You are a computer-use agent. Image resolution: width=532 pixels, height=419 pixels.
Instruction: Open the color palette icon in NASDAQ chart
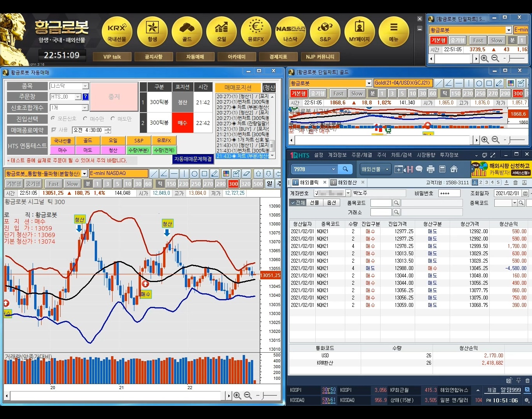(226, 173)
